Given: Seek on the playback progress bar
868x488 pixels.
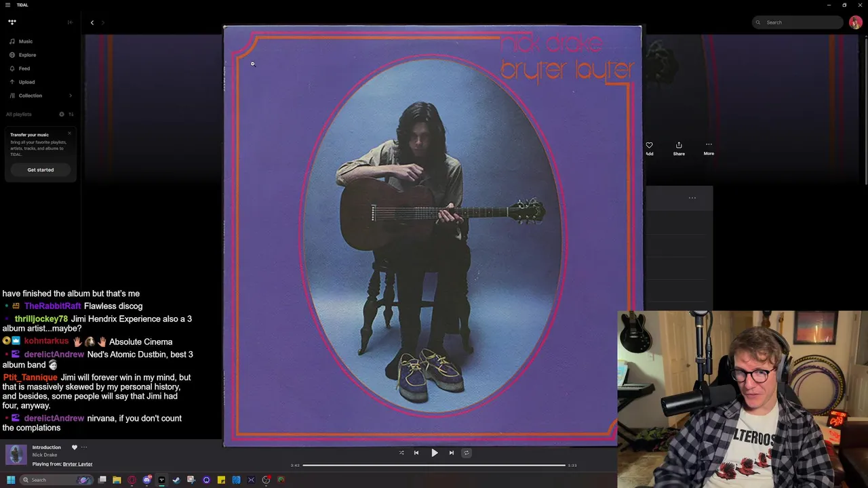Looking at the screenshot, I should 434,465.
